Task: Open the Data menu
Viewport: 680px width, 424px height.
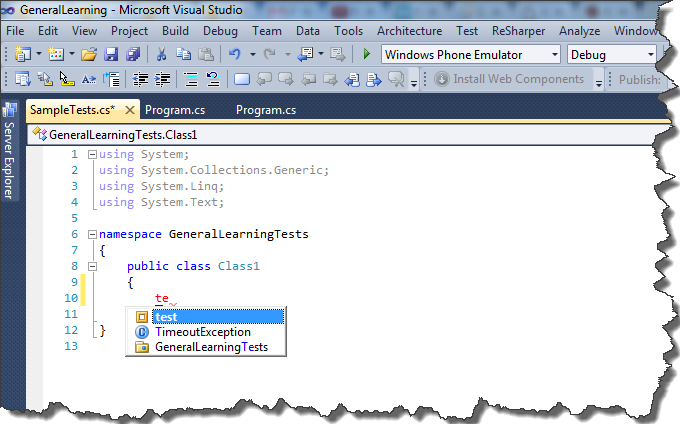Action: coord(307,31)
